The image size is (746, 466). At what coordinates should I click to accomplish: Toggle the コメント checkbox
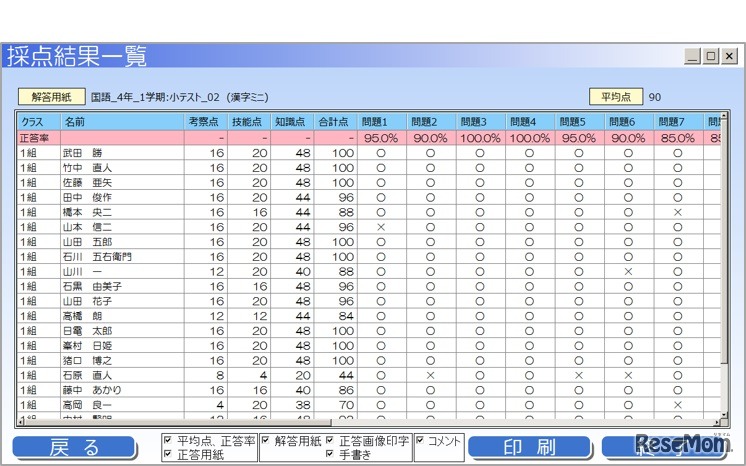coord(420,440)
